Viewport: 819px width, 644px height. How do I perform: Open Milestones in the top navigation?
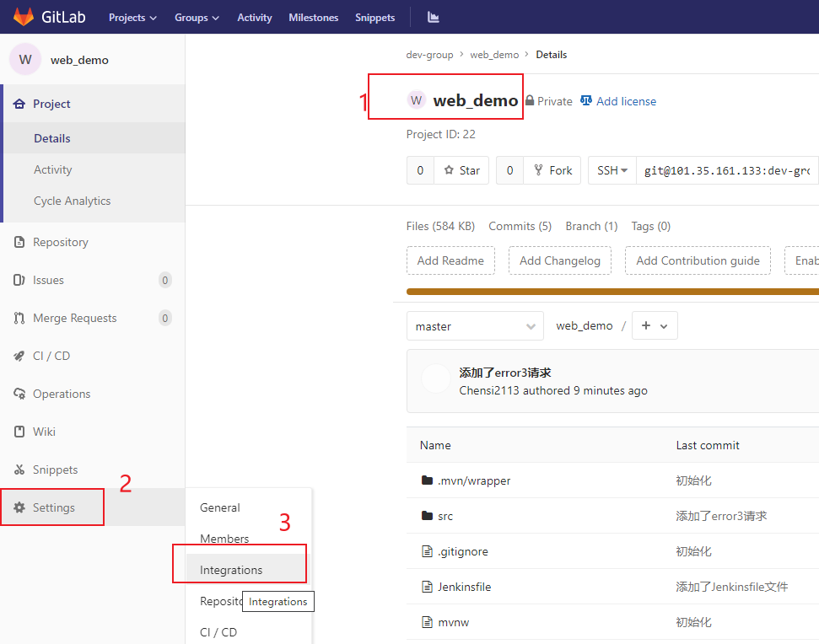tap(314, 17)
